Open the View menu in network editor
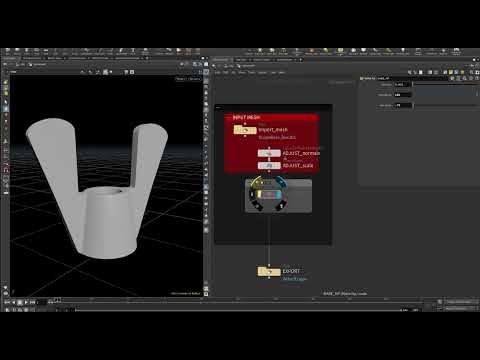Screen dimensions: 480x360 point(242,72)
